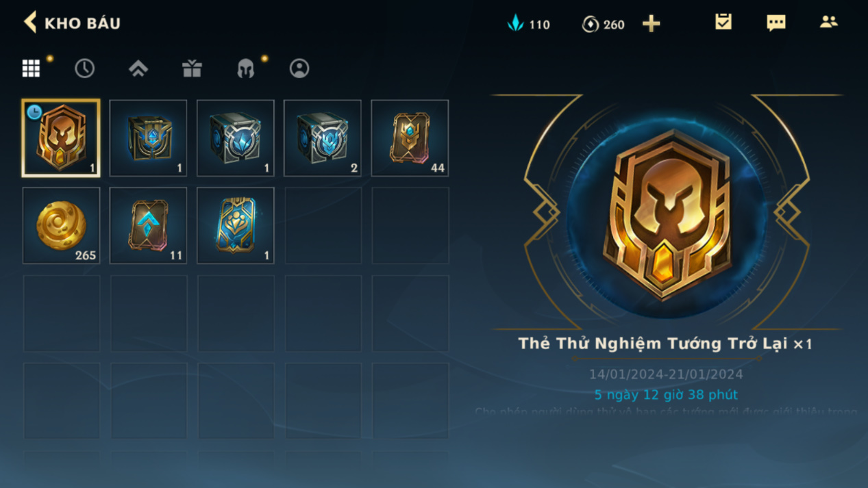
Task: Tap the 260 coin currency counter
Action: [x=604, y=24]
